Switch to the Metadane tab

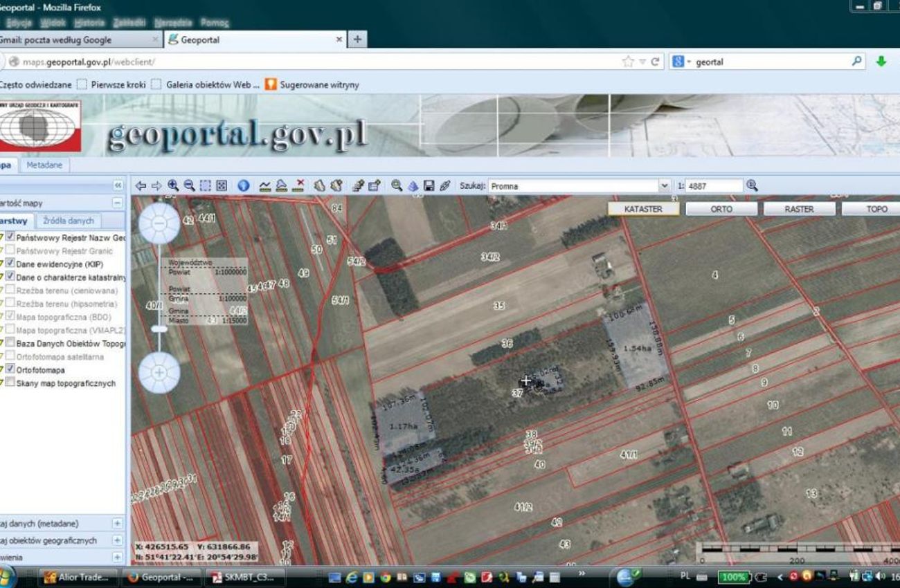(x=44, y=165)
